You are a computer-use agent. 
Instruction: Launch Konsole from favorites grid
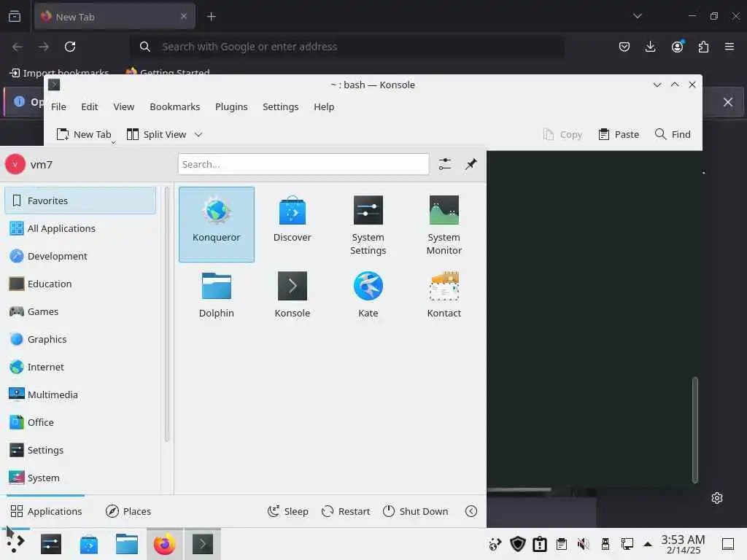[x=292, y=295]
